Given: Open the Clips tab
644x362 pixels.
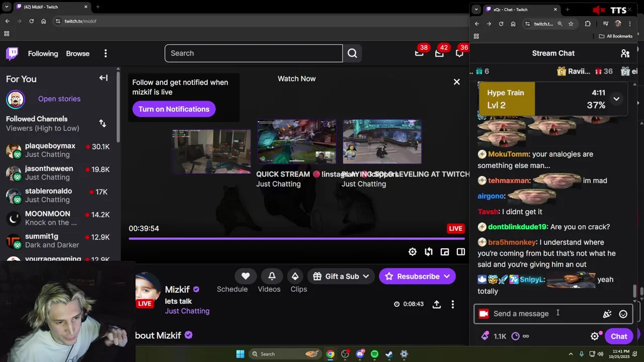Looking at the screenshot, I should click(299, 289).
